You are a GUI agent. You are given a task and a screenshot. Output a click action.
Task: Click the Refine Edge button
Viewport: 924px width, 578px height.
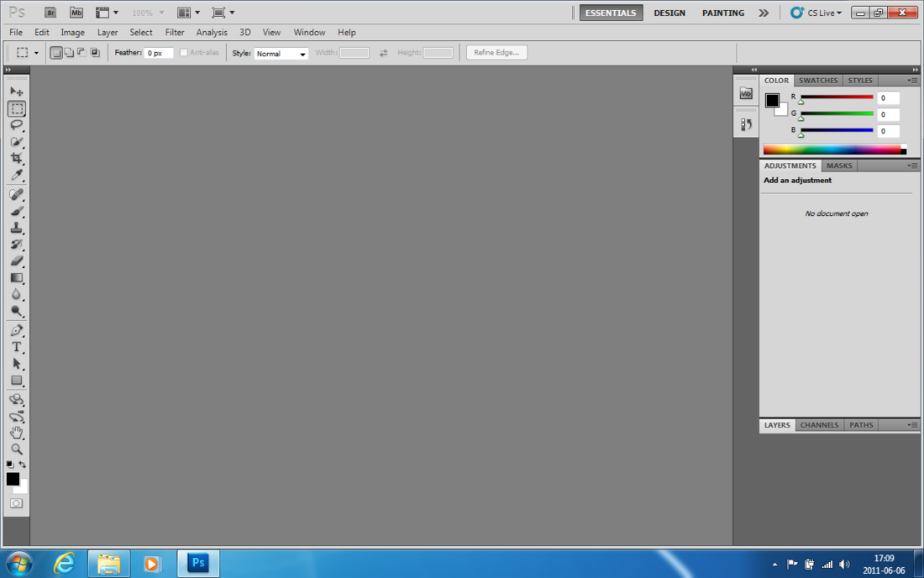(496, 52)
